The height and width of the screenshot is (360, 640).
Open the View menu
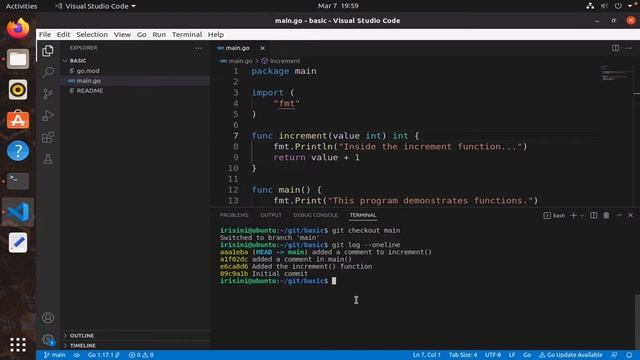coord(122,34)
